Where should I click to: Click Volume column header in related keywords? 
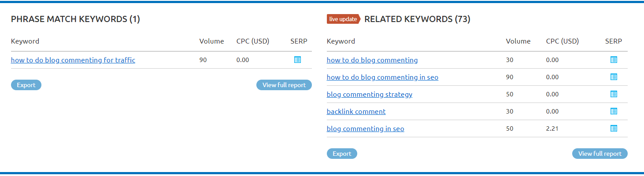(x=518, y=41)
